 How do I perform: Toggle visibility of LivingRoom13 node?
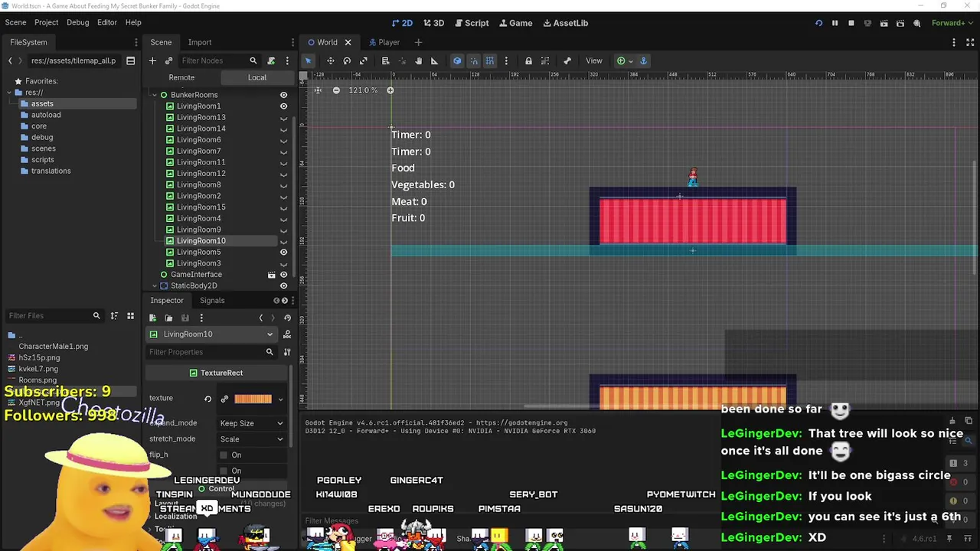click(283, 117)
